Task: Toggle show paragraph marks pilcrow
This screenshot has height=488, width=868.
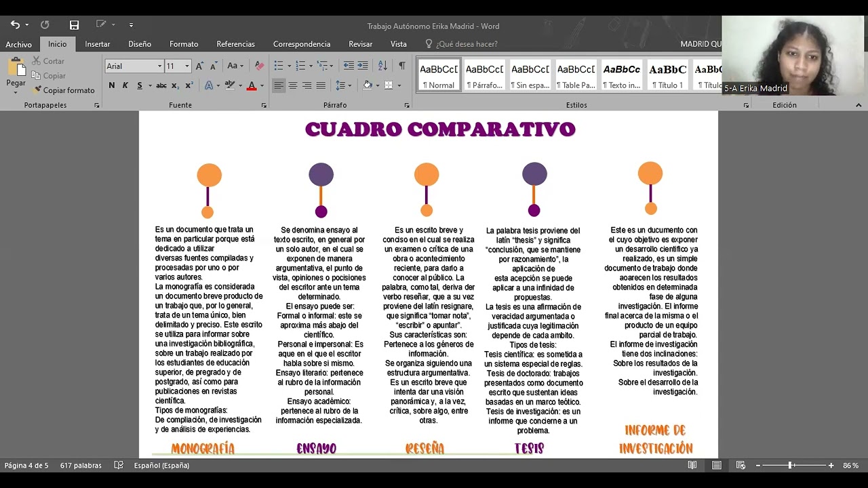Action: [402, 66]
